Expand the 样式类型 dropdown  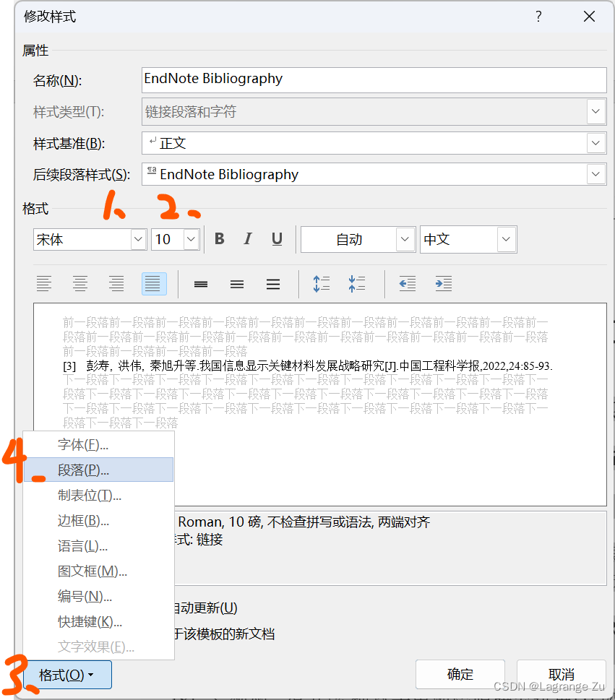tap(595, 111)
